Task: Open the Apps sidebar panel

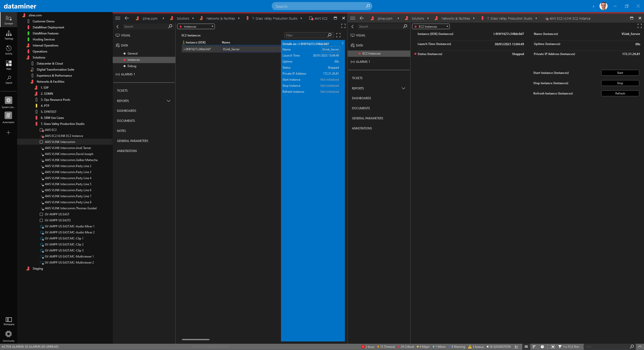Action: click(9, 65)
